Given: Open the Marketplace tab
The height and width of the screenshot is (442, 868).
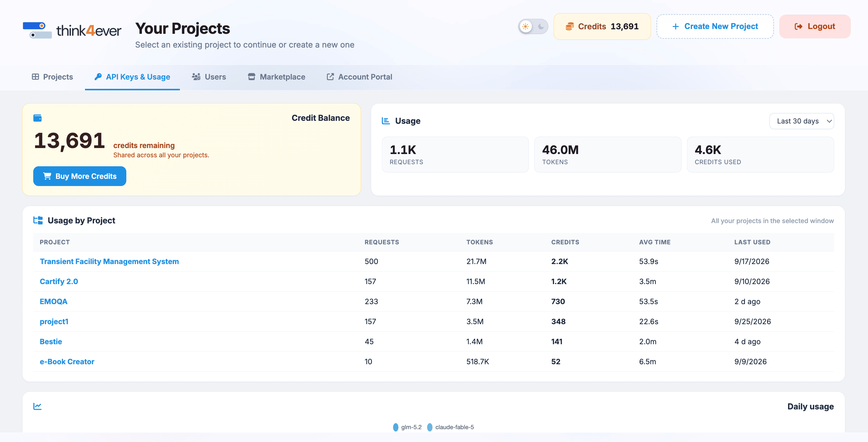Looking at the screenshot, I should tap(276, 77).
